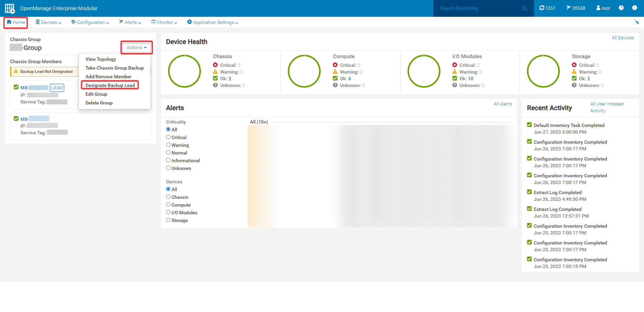The width and height of the screenshot is (644, 312).
Task: Open the help question-mark icon
Action: click(x=621, y=7)
